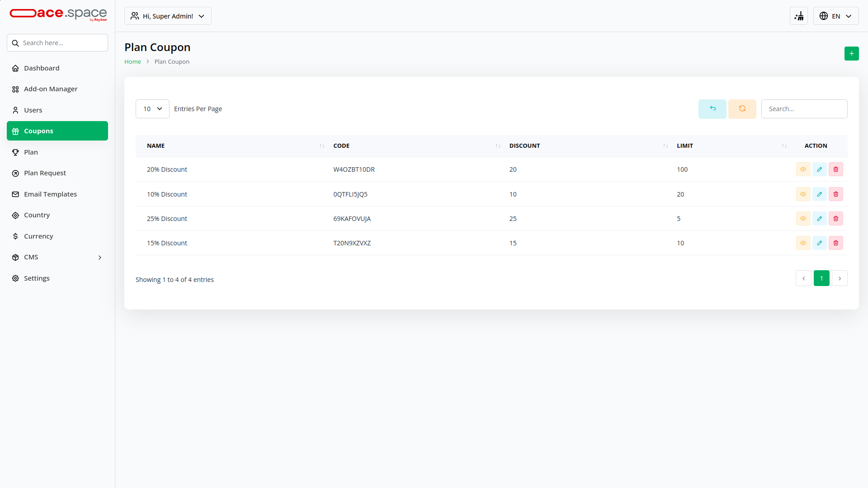Screen dimensions: 868x488
Task: Click the orange reset refresh icon button
Action: click(x=742, y=109)
